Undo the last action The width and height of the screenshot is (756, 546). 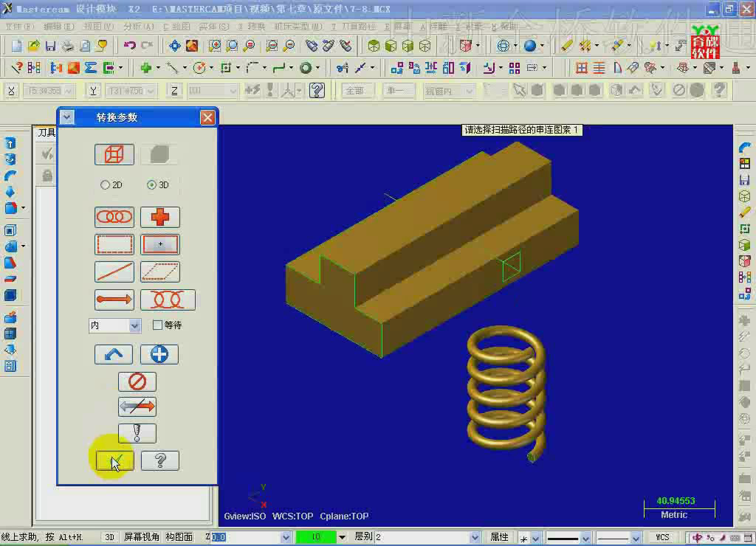point(129,46)
